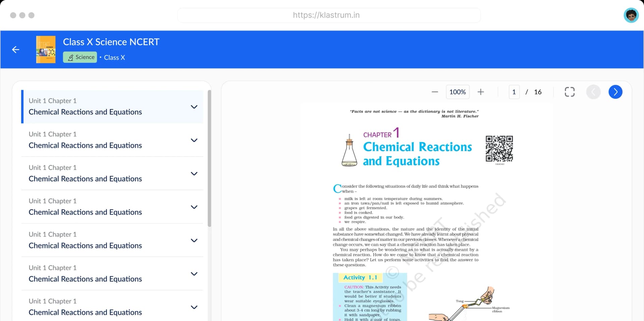Click the chapter list scrollbar

pos(209,158)
